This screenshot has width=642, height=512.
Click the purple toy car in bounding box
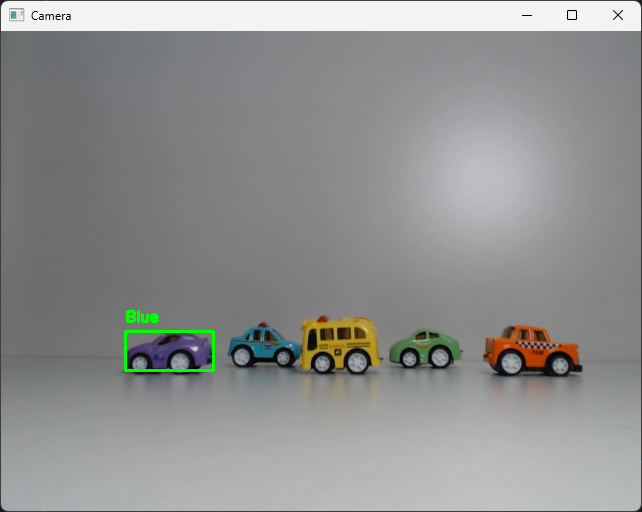tap(170, 351)
